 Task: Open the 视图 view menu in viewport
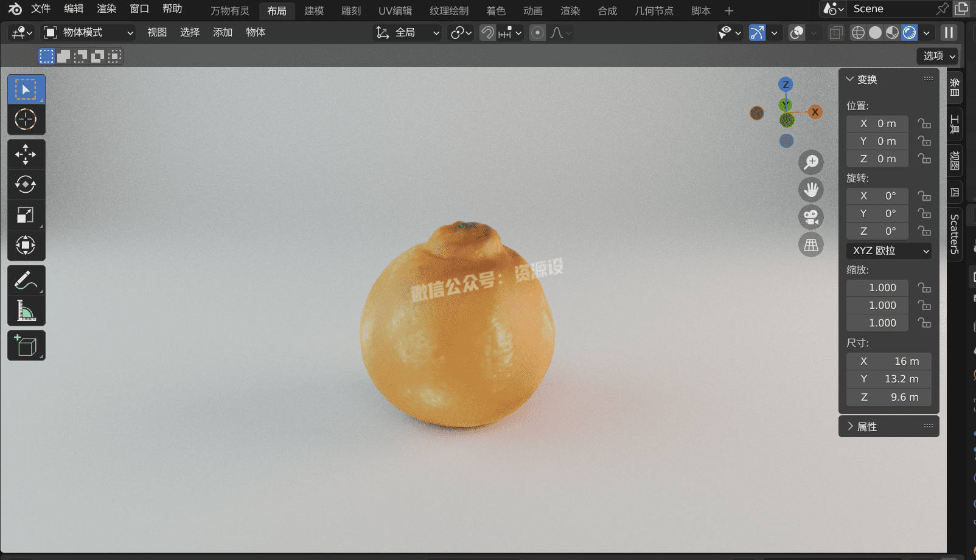pos(157,32)
